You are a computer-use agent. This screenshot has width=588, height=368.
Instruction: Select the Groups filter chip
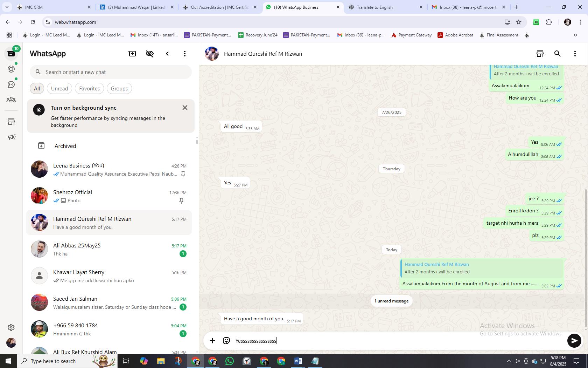click(x=119, y=88)
